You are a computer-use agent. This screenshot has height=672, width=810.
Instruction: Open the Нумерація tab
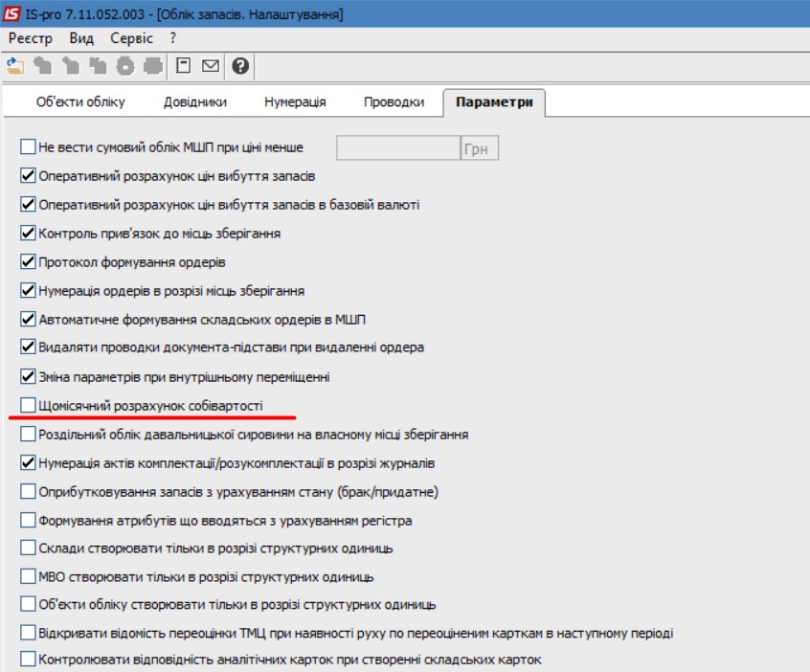click(x=295, y=102)
